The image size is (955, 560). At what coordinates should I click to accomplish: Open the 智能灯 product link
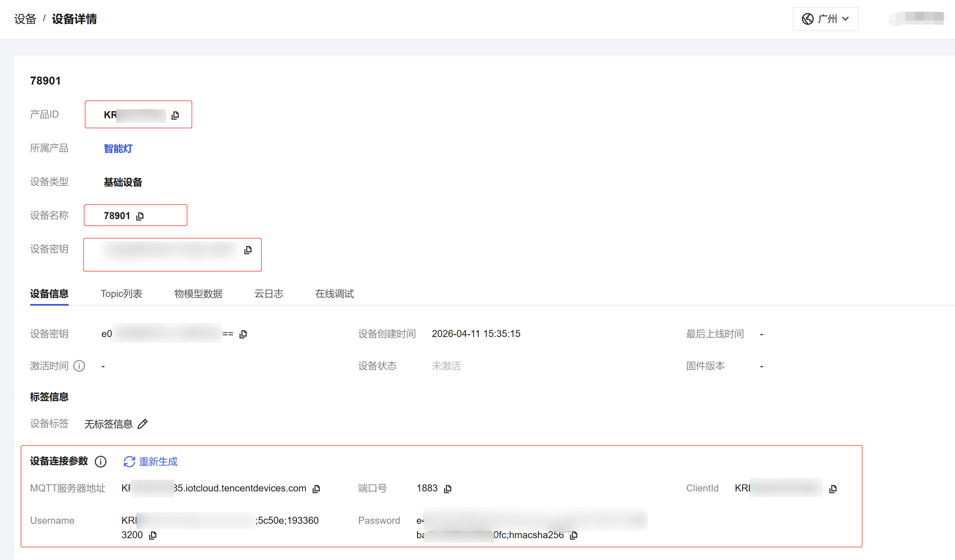118,148
